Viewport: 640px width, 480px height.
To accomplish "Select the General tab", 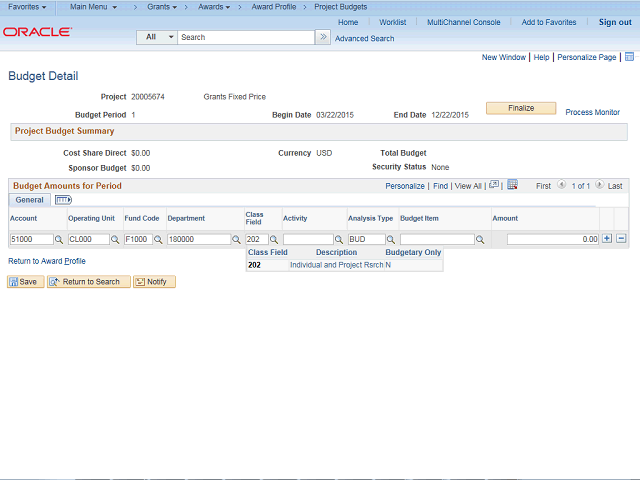I will [29, 200].
